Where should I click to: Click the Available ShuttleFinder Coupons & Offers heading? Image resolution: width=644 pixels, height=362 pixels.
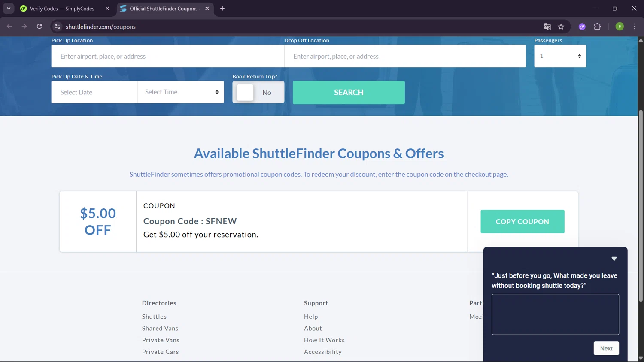click(x=319, y=154)
